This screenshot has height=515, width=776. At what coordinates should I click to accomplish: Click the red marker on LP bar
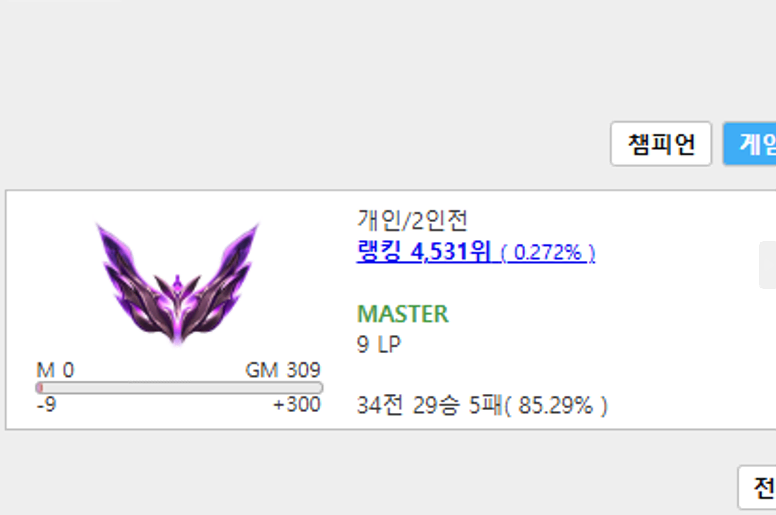[x=40, y=387]
